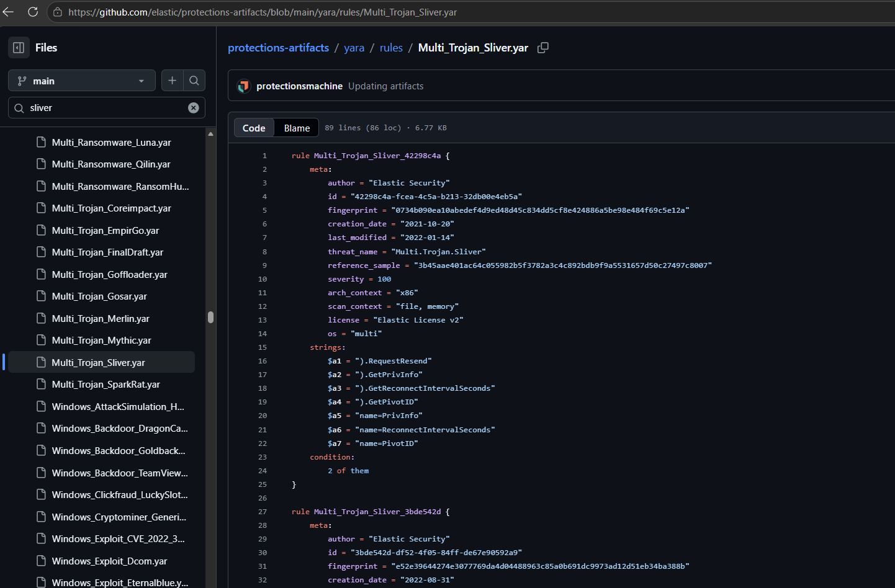Add a new file with plus button
The image size is (895, 588).
173,81
